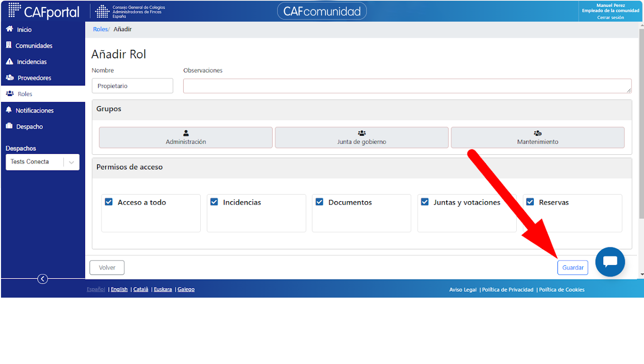Image resolution: width=644 pixels, height=364 pixels.
Task: Click the Comunidades building icon
Action: [x=9, y=45]
